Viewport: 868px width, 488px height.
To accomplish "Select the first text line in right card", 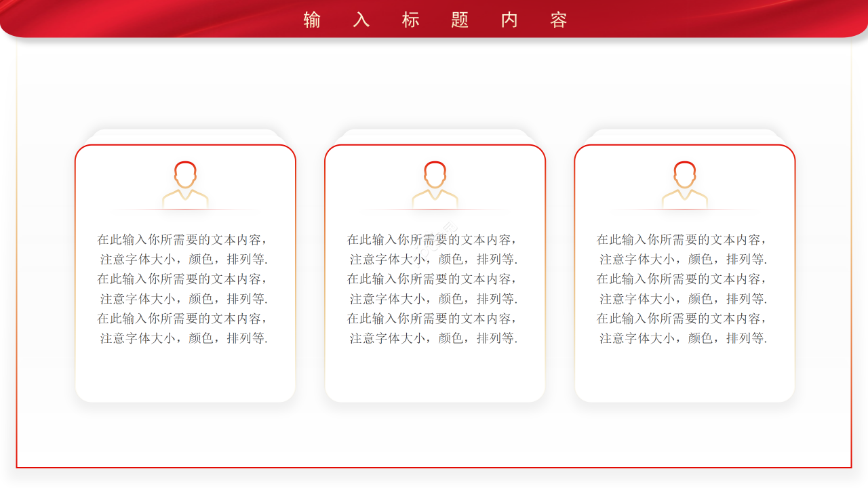I will coord(683,240).
